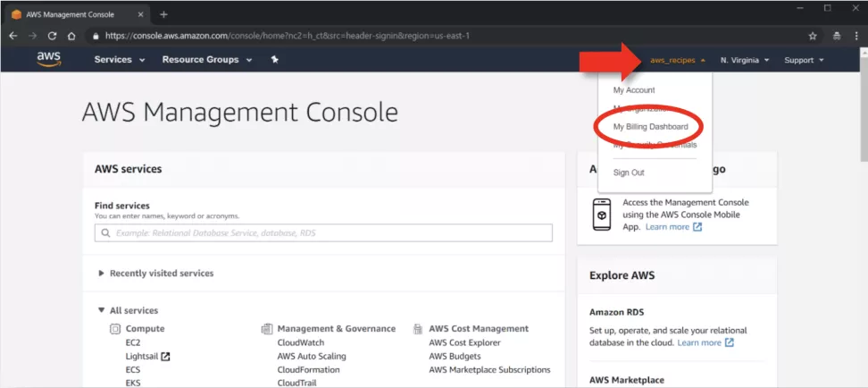Close the AWS Management Console browser tab

coord(138,14)
